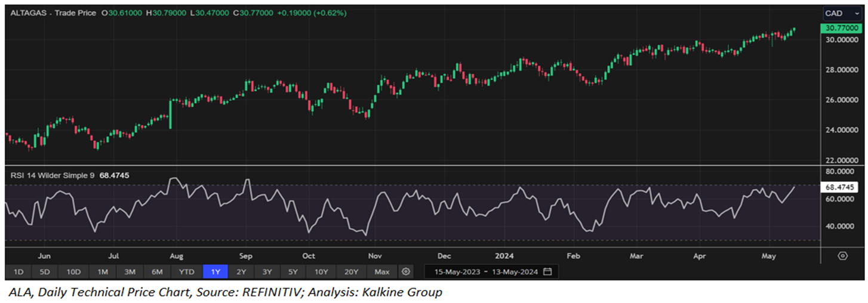Choose the 6M range button

(157, 272)
